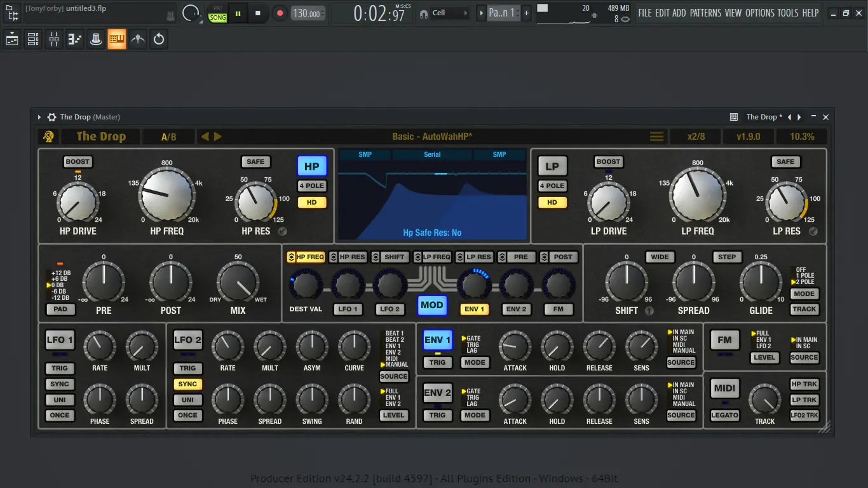Click the PAD button beside PRE knob

tap(61, 309)
